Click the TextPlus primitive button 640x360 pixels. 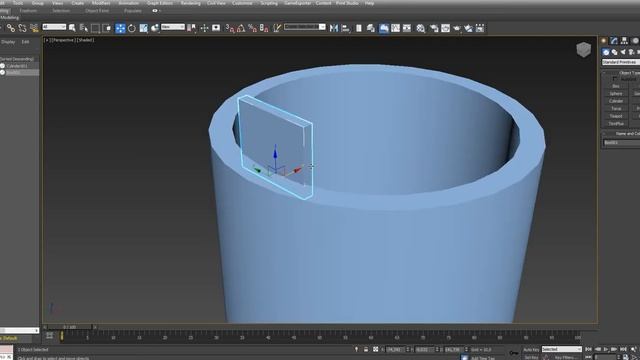click(616, 123)
